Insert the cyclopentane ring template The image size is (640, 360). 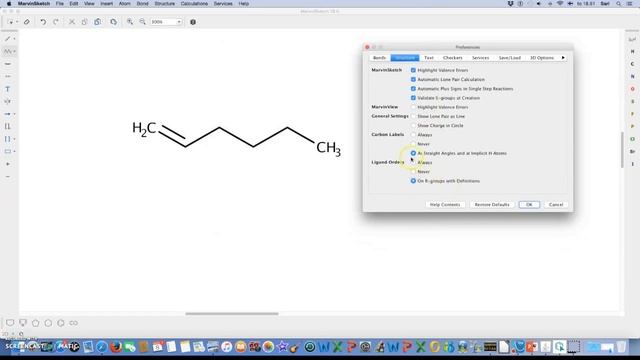point(36,323)
